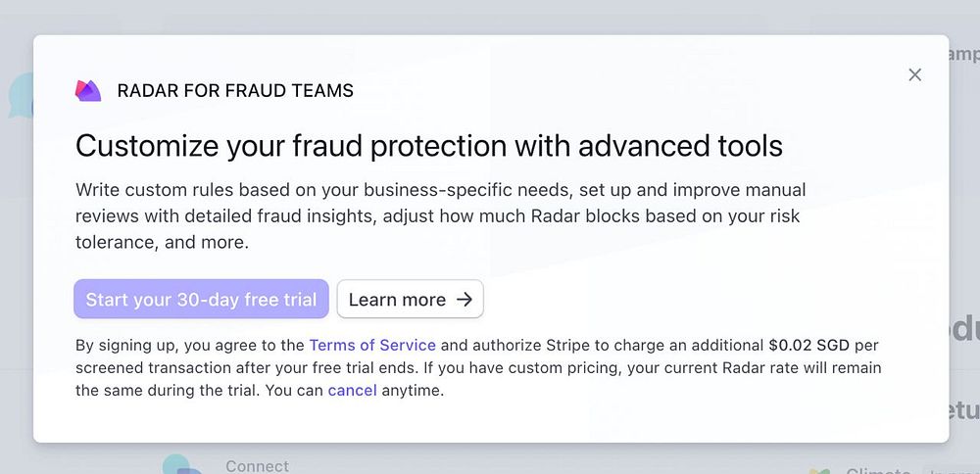Open the Learn more button
The height and width of the screenshot is (474, 980).
click(410, 300)
